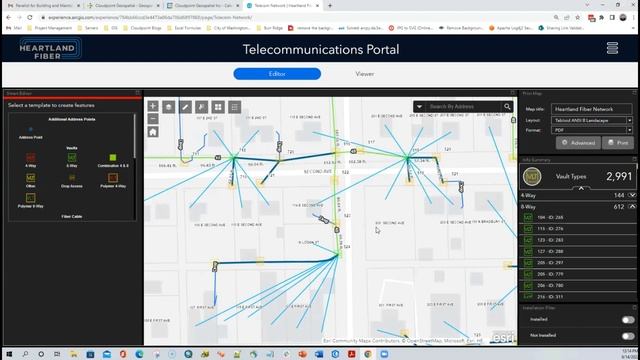This screenshot has width=640, height=360.
Task: Switch to first browser tab
Action: click(x=43, y=6)
